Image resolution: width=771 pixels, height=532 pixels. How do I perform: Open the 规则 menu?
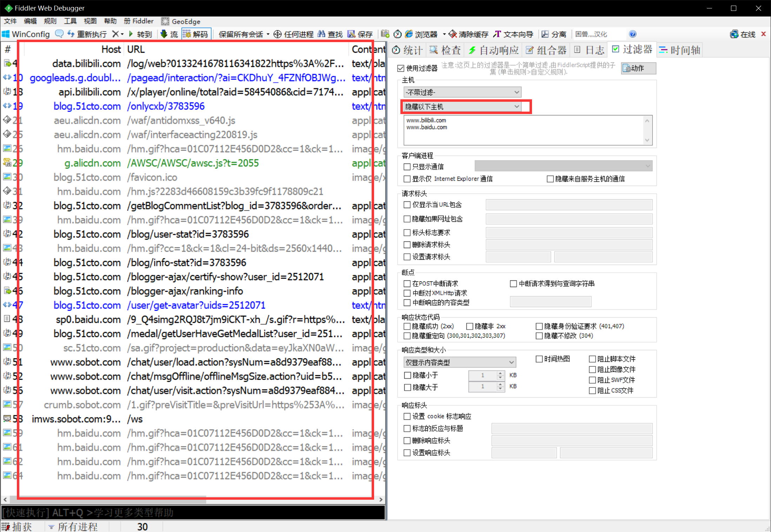pyautogui.click(x=50, y=21)
